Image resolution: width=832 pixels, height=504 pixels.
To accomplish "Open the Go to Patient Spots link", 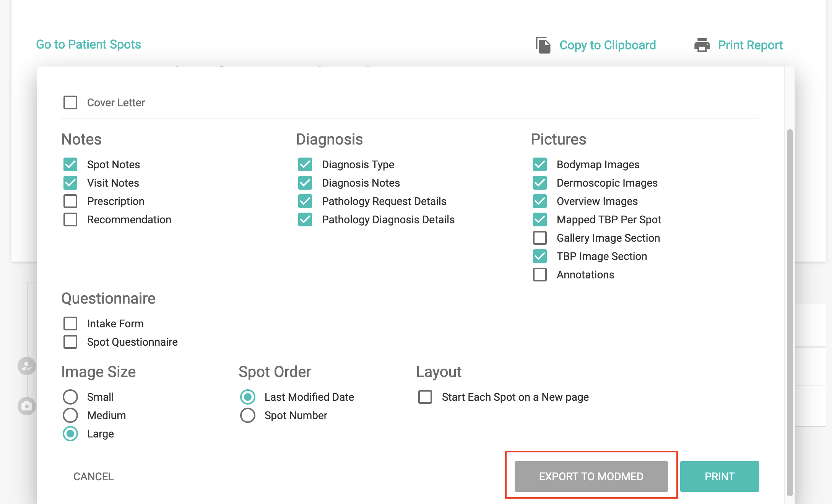I will [x=88, y=44].
